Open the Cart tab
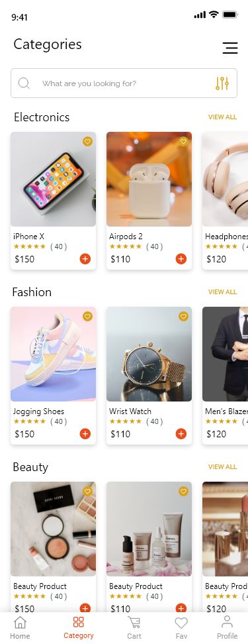The width and height of the screenshot is (248, 644). 134,628
